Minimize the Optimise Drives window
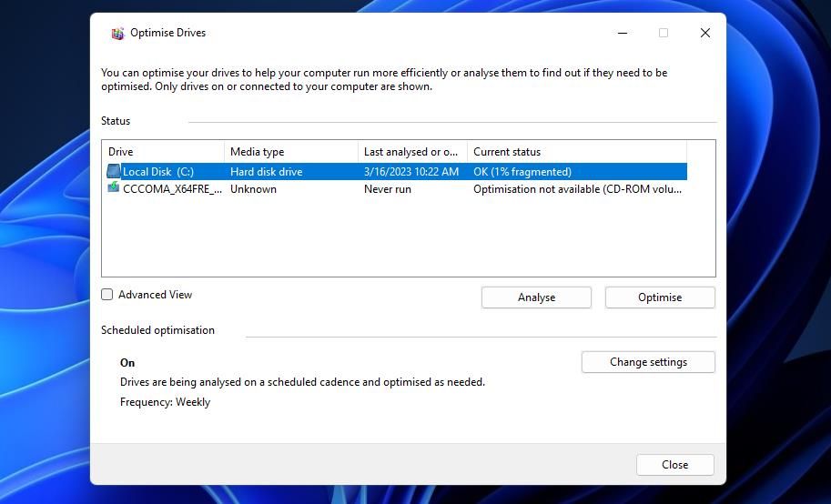831x504 pixels. tap(623, 33)
